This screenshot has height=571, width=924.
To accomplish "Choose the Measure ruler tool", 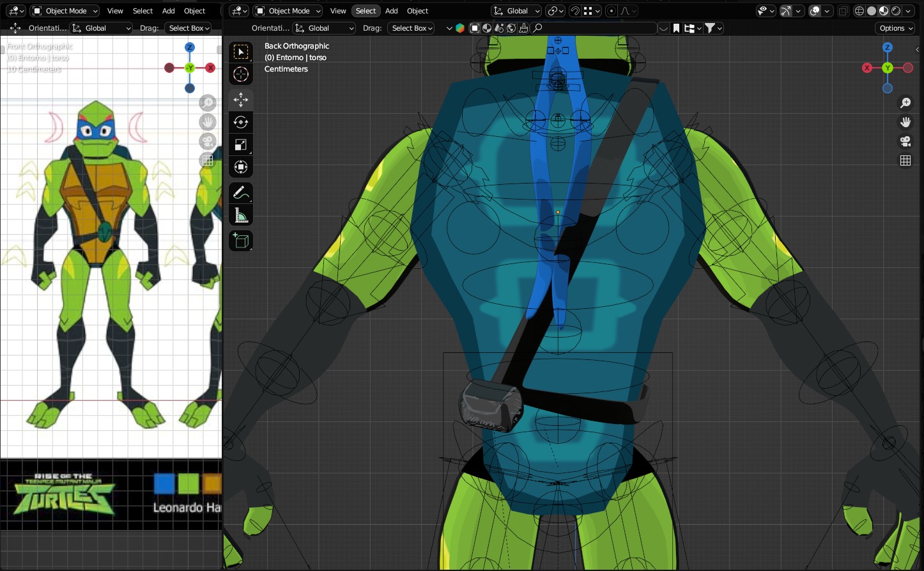I will pos(241,215).
